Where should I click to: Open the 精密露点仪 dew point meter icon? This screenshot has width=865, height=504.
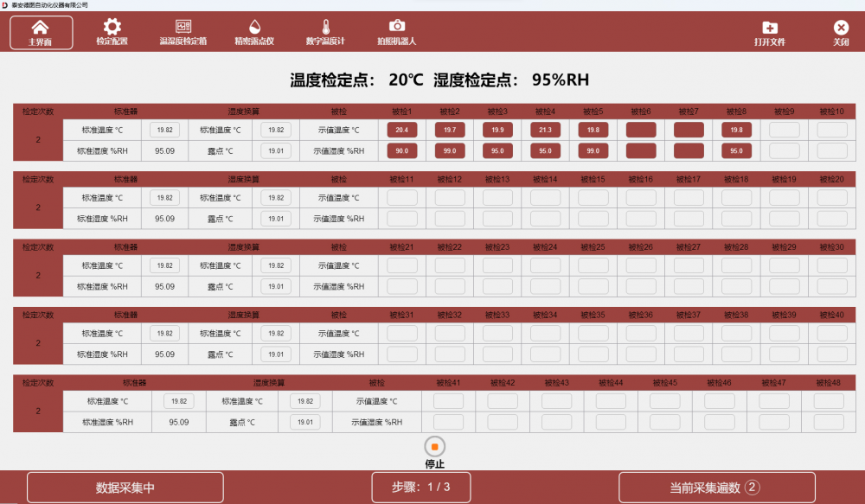pyautogui.click(x=254, y=31)
